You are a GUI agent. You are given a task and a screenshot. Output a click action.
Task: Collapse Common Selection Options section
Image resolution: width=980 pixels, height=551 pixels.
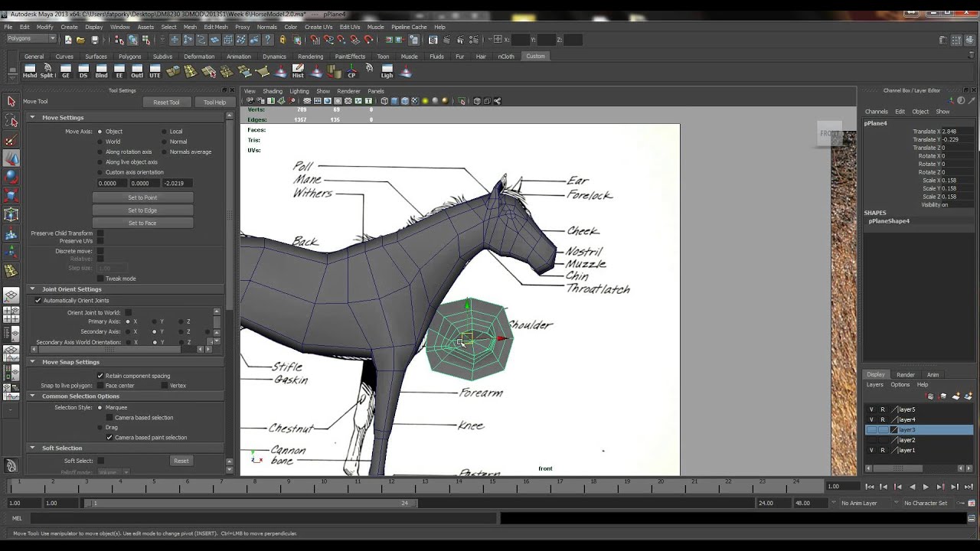32,396
